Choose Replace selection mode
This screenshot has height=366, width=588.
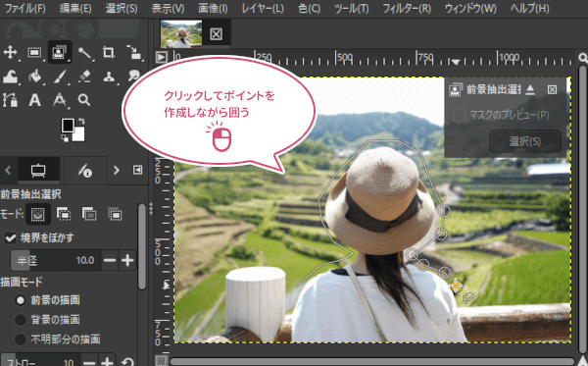tap(37, 214)
